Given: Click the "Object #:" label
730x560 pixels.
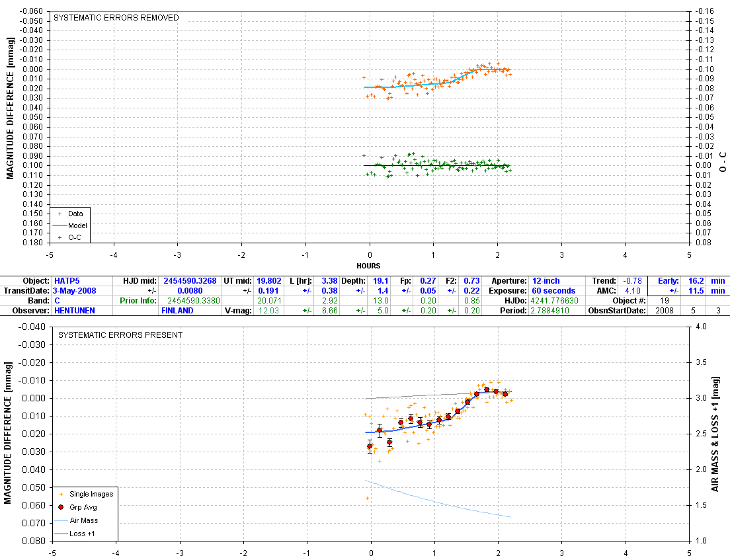Looking at the screenshot, I should pos(629,301).
